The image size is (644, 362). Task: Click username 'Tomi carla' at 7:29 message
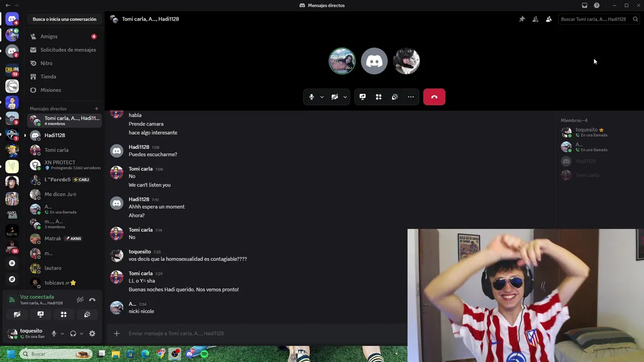(x=140, y=274)
